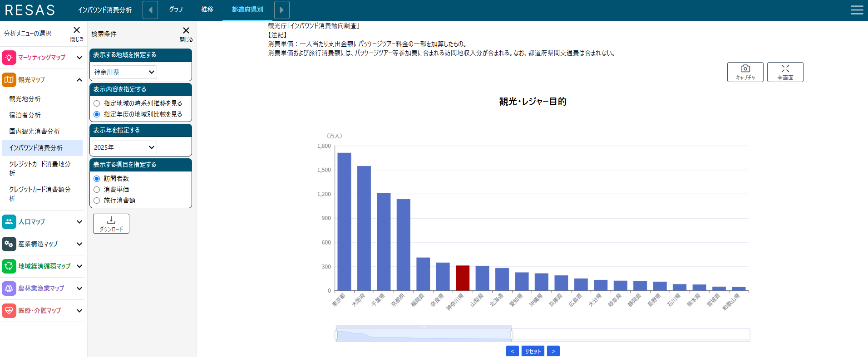Click the Tourism Map book icon
868x357 pixels.
pyautogui.click(x=9, y=80)
